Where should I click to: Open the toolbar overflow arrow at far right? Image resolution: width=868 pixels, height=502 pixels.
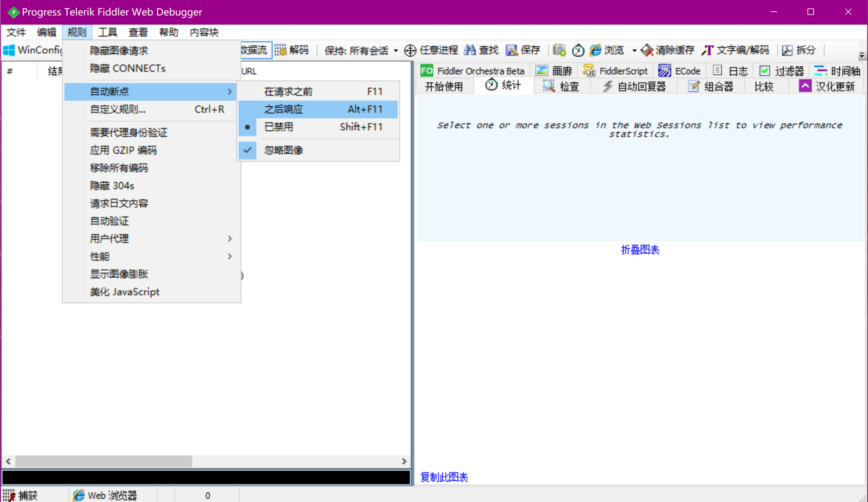click(862, 56)
